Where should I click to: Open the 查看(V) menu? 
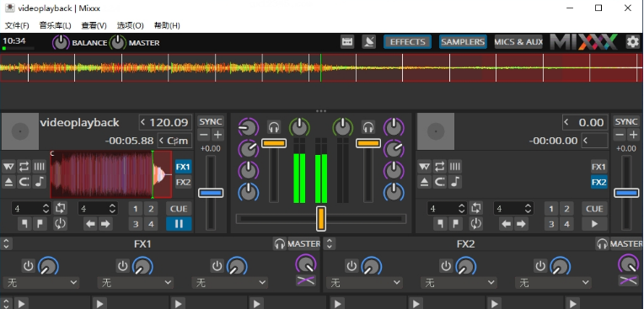coord(94,25)
